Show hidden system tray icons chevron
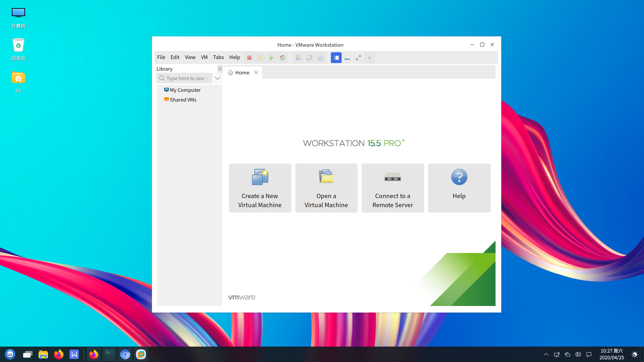This screenshot has width=644, height=362. 546,354
